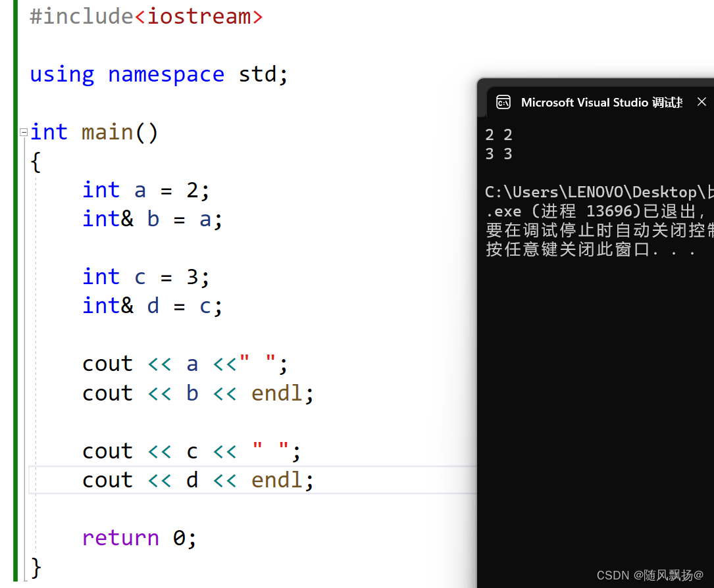Click the process 13696 exit message line

pos(596,211)
